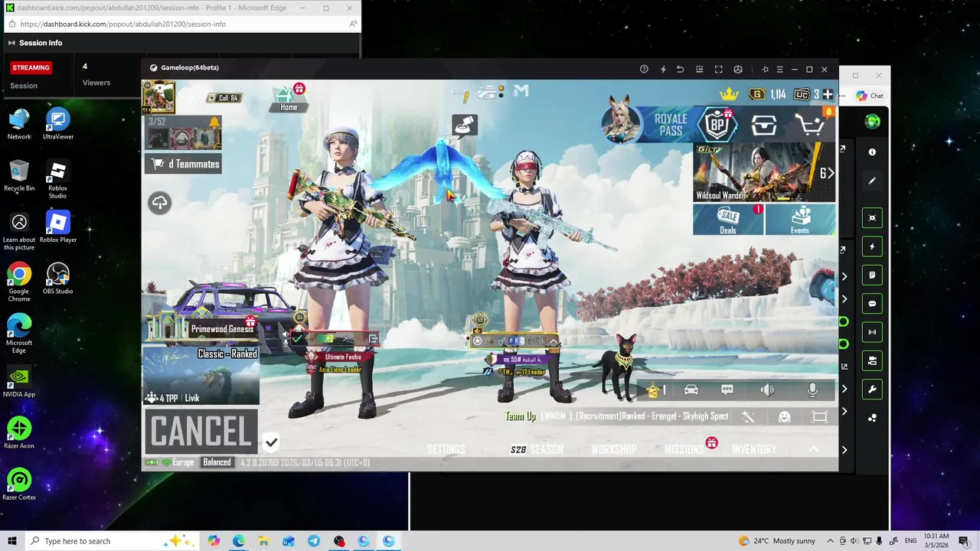Select the Classic - Ranked mode panel
Screen dimensions: 980x551
click(201, 375)
